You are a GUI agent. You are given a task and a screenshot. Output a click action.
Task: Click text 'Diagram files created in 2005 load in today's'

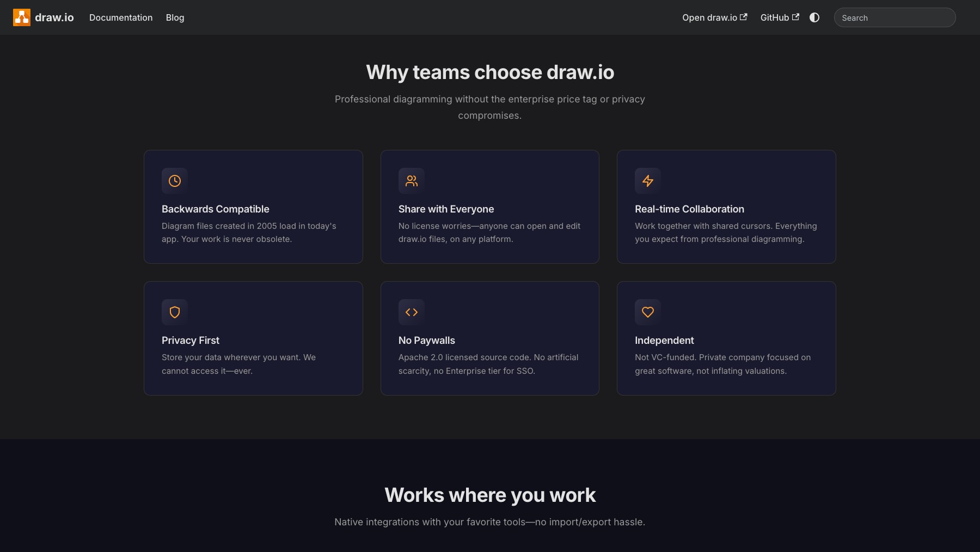249,226
